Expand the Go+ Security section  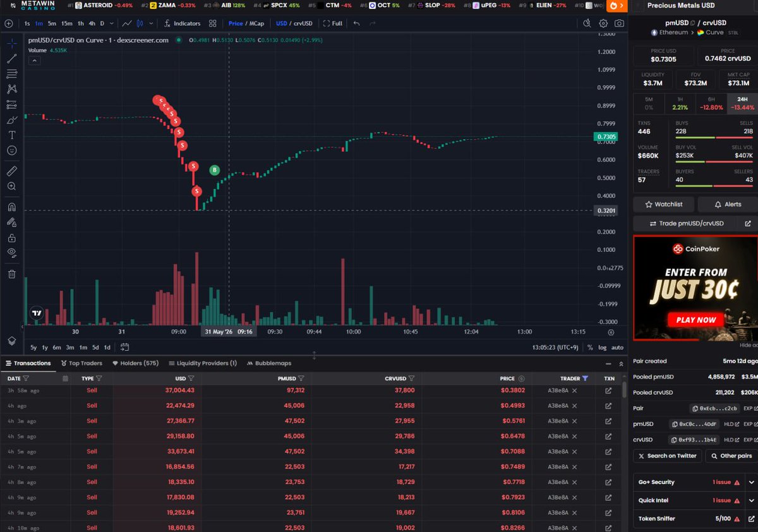coord(751,482)
